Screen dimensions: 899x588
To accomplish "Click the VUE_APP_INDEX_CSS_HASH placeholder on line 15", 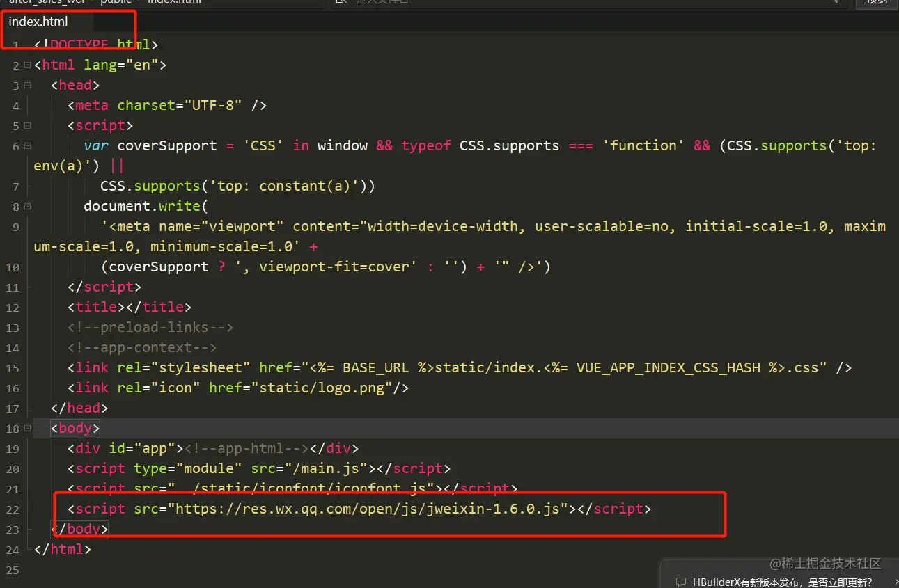I will tap(669, 368).
